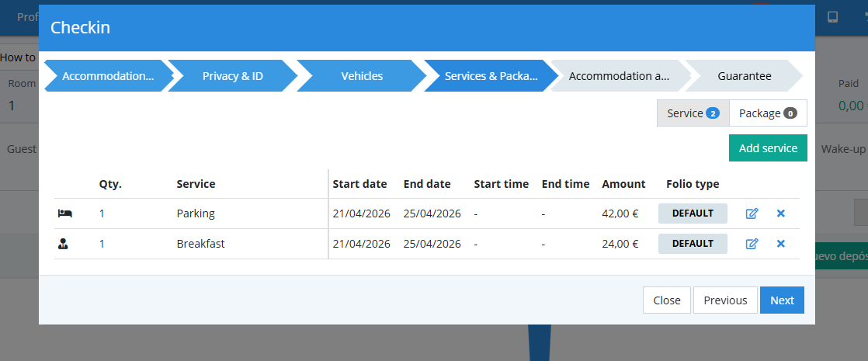Screen dimensions: 868x361
Task: Go back with Previous button
Action: (725, 300)
